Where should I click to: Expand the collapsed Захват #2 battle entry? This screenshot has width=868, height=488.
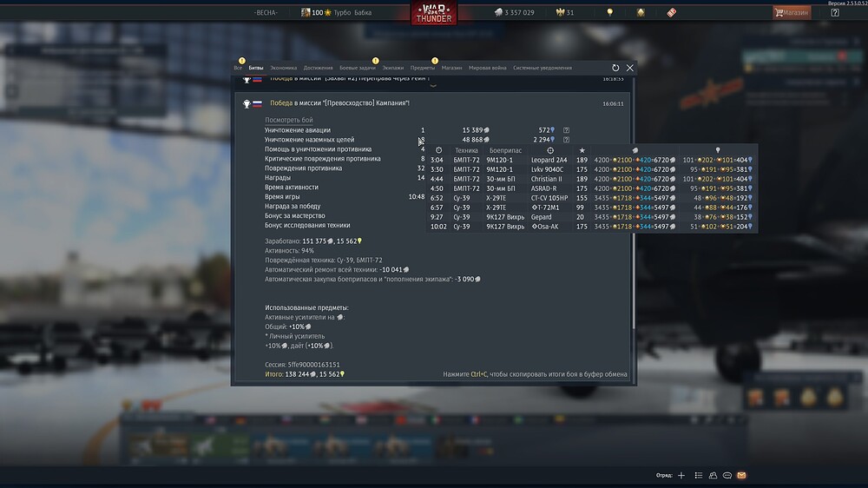pyautogui.click(x=347, y=78)
